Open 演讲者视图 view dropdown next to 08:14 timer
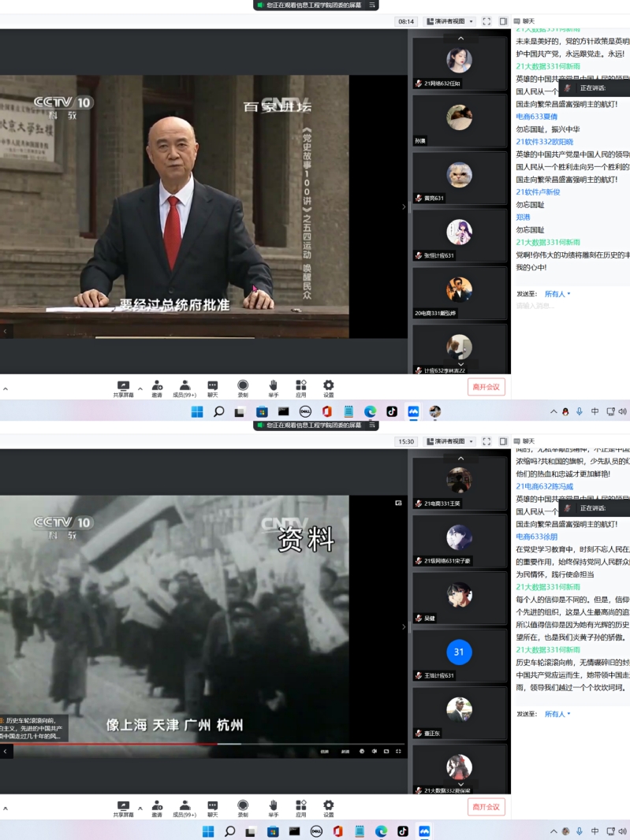The image size is (630, 840). point(449,21)
